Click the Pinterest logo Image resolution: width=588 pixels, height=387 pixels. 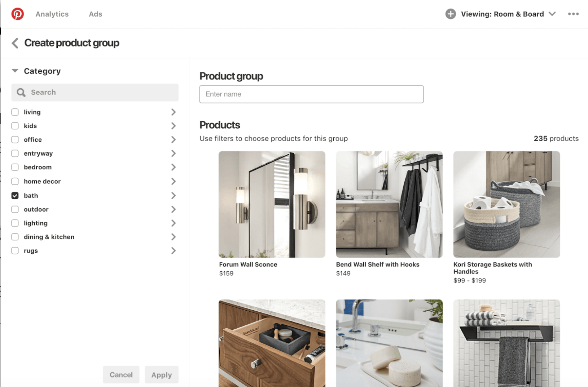click(x=17, y=14)
